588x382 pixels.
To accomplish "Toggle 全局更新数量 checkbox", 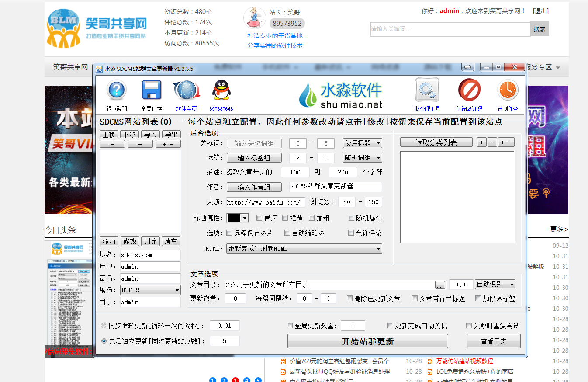I will pyautogui.click(x=290, y=326).
